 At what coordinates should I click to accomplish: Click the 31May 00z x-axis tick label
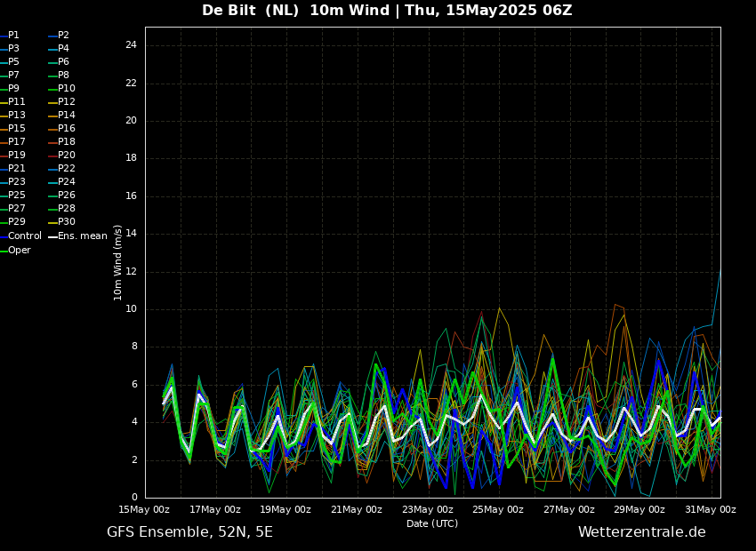[x=710, y=510]
